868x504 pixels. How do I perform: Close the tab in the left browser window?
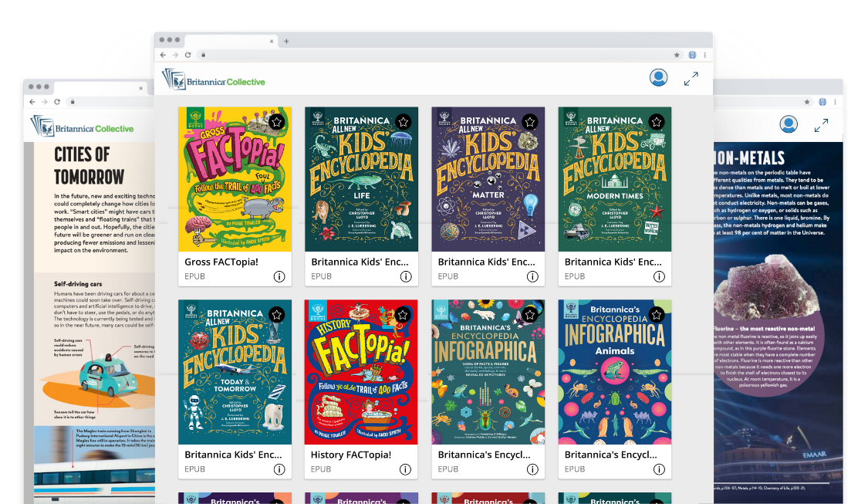140,88
